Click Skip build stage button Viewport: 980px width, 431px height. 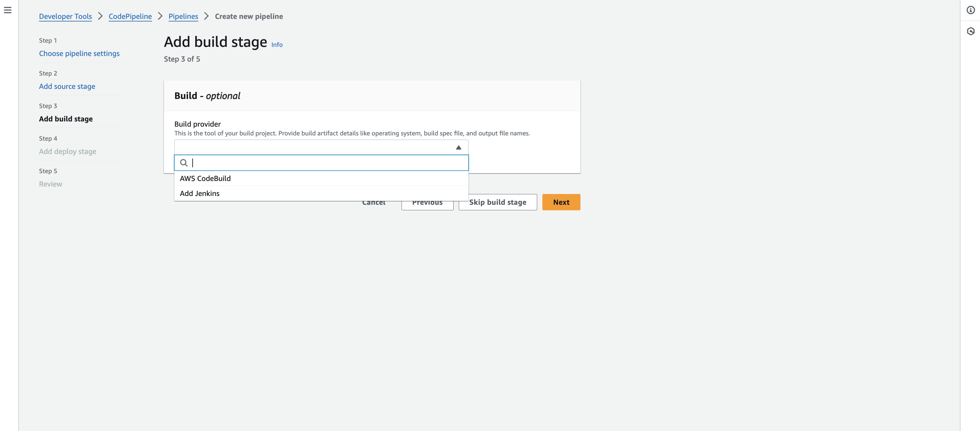click(497, 202)
